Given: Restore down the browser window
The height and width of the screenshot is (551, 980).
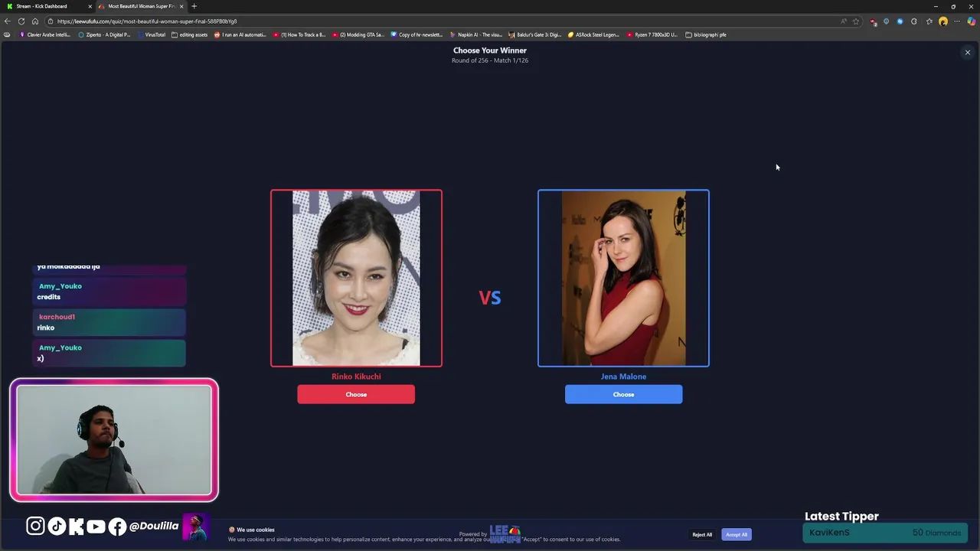Looking at the screenshot, I should point(953,6).
